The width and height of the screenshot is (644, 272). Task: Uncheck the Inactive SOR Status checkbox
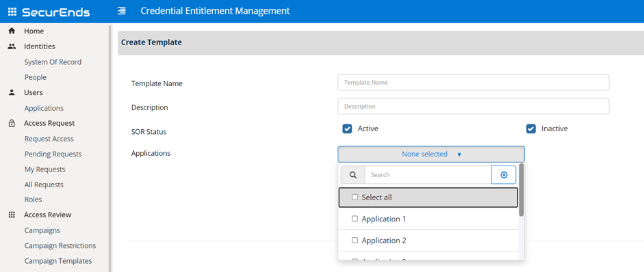point(531,128)
